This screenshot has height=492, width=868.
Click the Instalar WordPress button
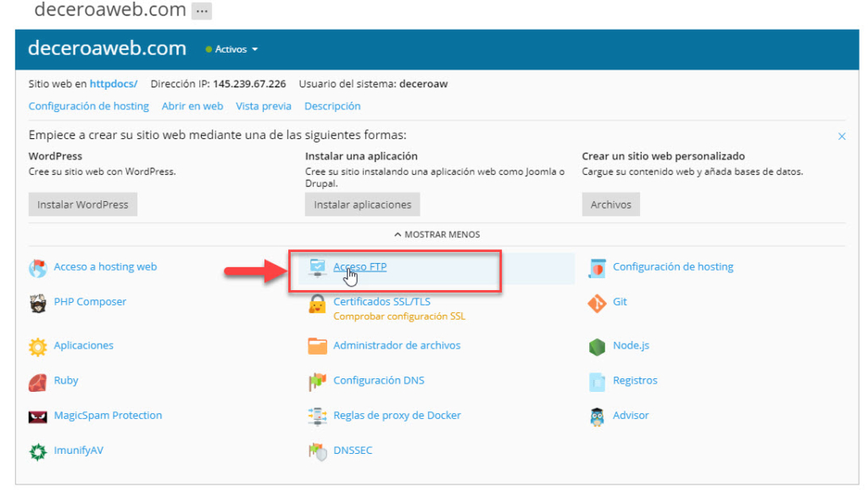pos(83,204)
